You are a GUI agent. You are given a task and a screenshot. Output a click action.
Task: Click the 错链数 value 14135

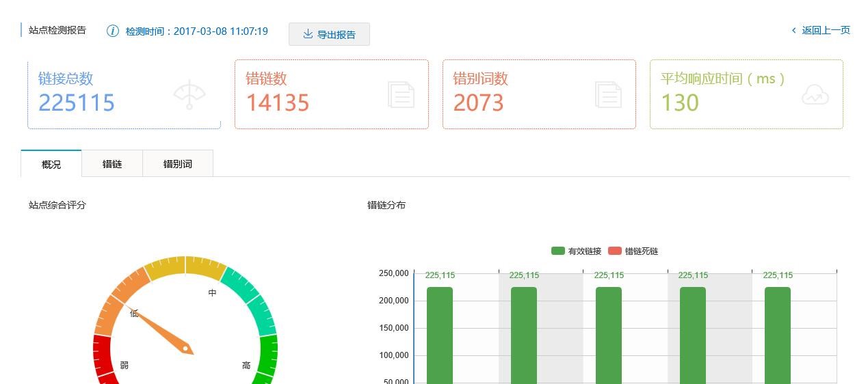tap(278, 102)
